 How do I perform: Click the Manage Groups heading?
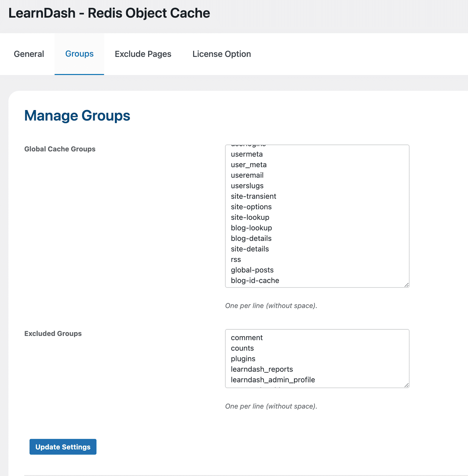(x=77, y=116)
